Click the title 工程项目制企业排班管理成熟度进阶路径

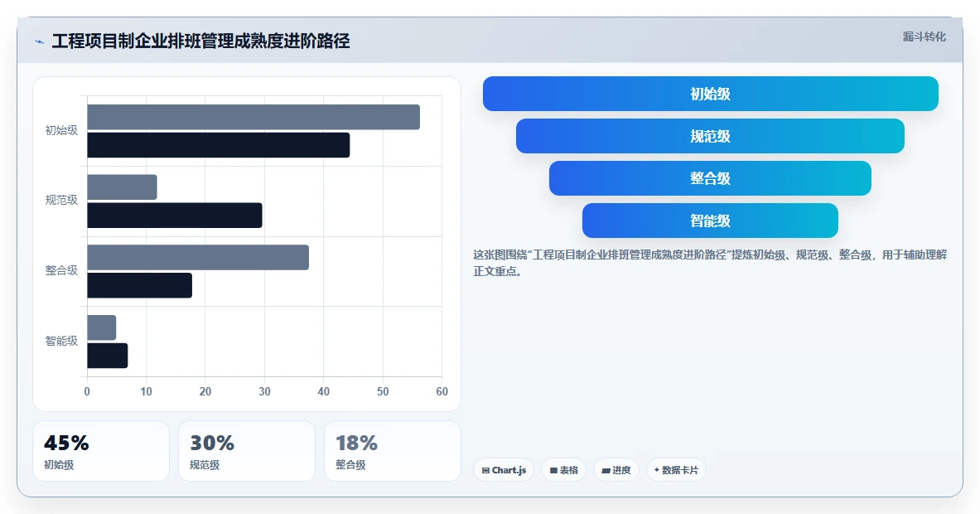tap(200, 41)
